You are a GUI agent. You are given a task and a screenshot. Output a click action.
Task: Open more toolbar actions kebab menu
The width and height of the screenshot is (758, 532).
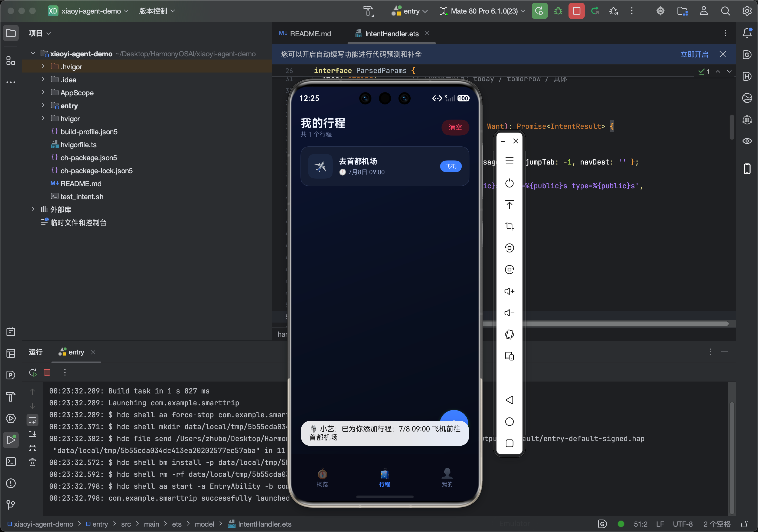[632, 11]
